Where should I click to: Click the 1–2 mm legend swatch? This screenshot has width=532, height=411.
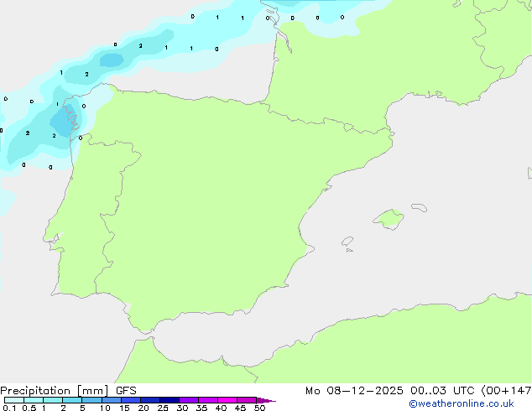coord(53,400)
